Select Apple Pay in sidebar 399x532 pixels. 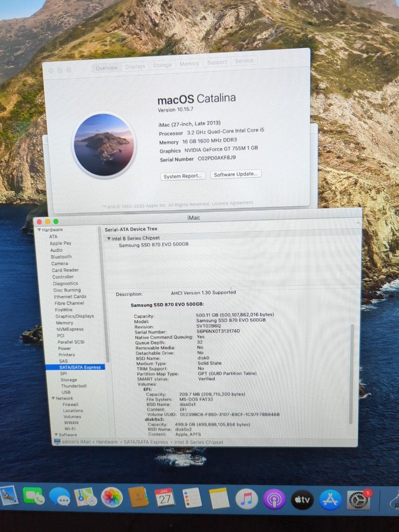coord(61,243)
